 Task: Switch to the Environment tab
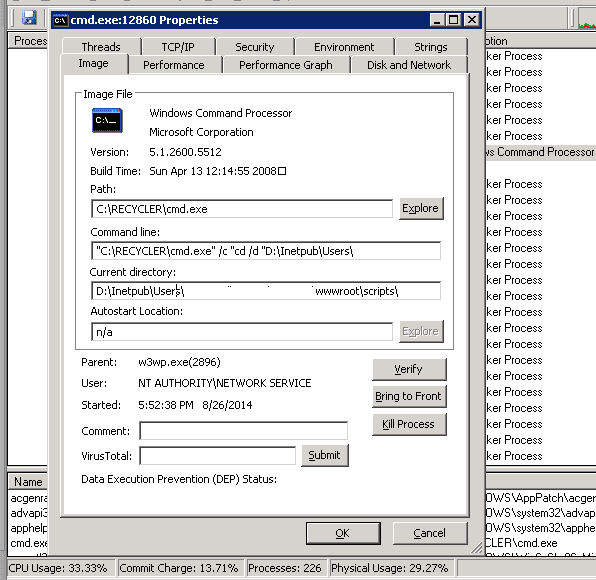pos(344,47)
